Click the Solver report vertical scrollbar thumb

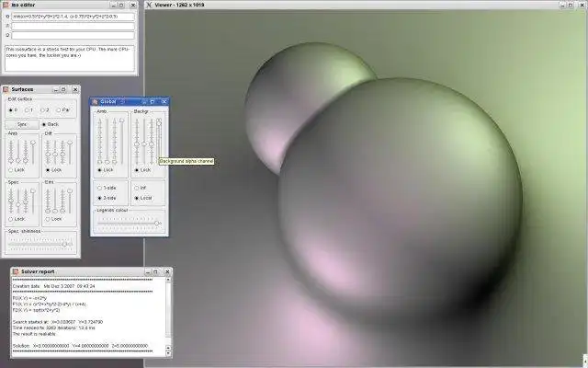(x=168, y=310)
